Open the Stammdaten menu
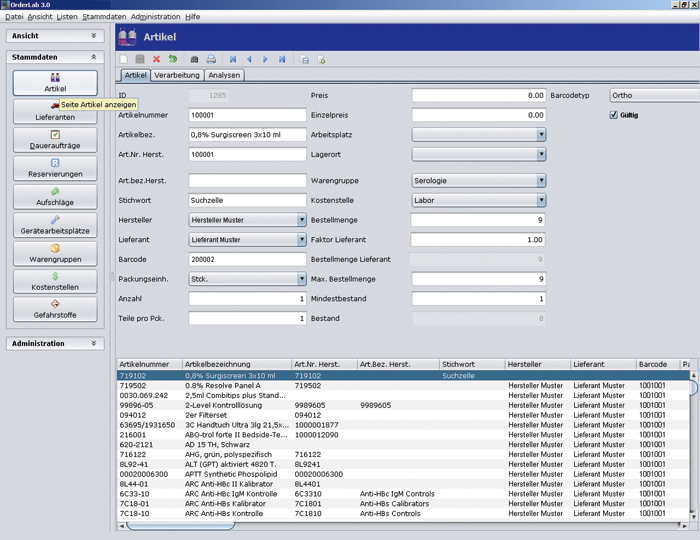Screen dimensions: 700x540 coord(104,17)
